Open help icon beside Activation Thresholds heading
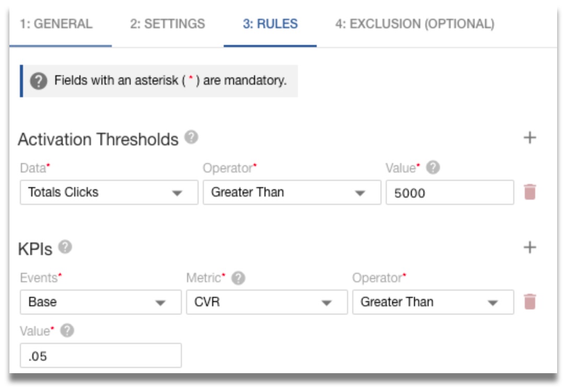Image resolution: width=565 pixels, height=392 pixels. point(191,137)
